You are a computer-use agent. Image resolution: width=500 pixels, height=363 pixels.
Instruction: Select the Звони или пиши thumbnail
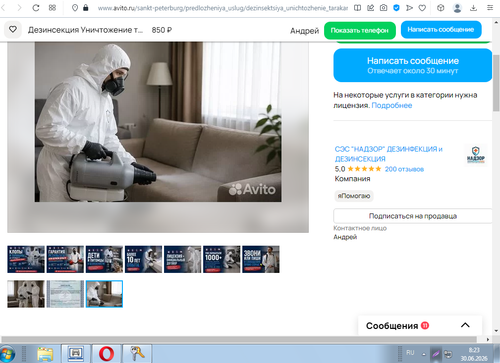261,259
